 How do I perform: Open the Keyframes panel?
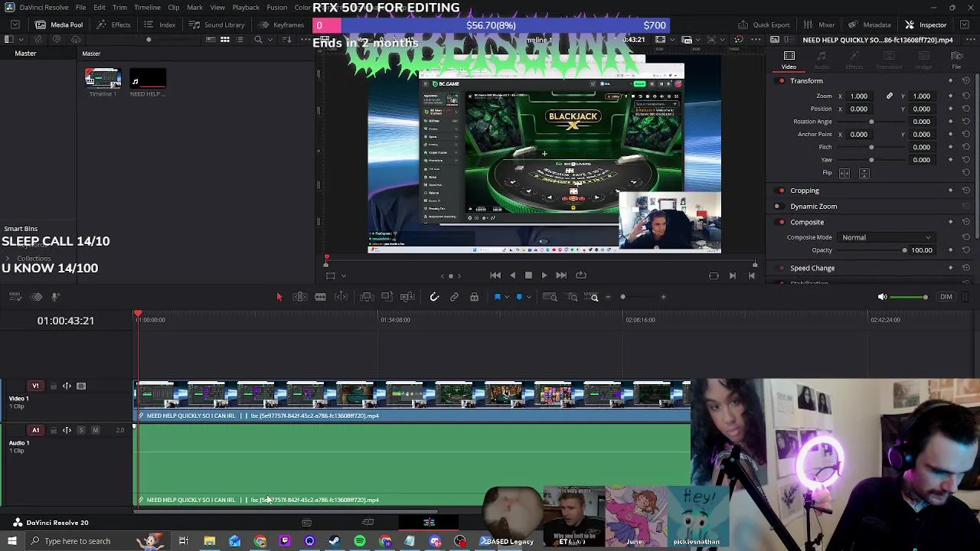coord(281,24)
